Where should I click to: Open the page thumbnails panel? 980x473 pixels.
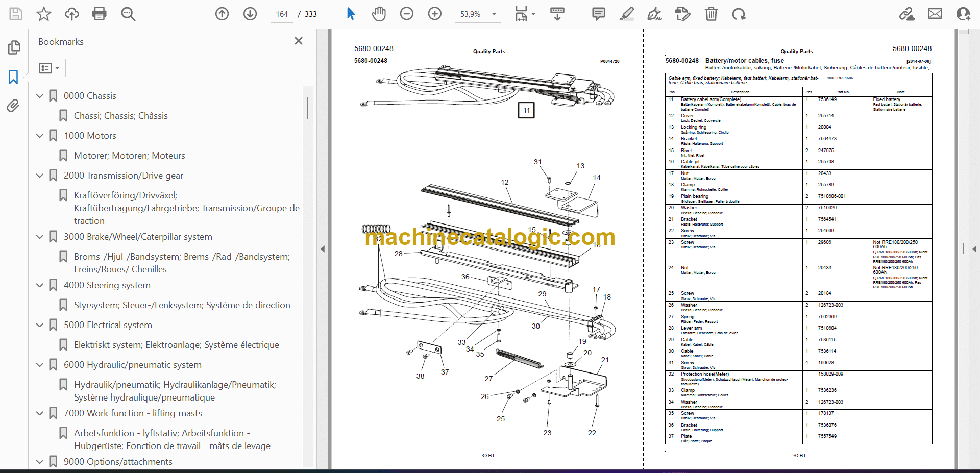[14, 47]
